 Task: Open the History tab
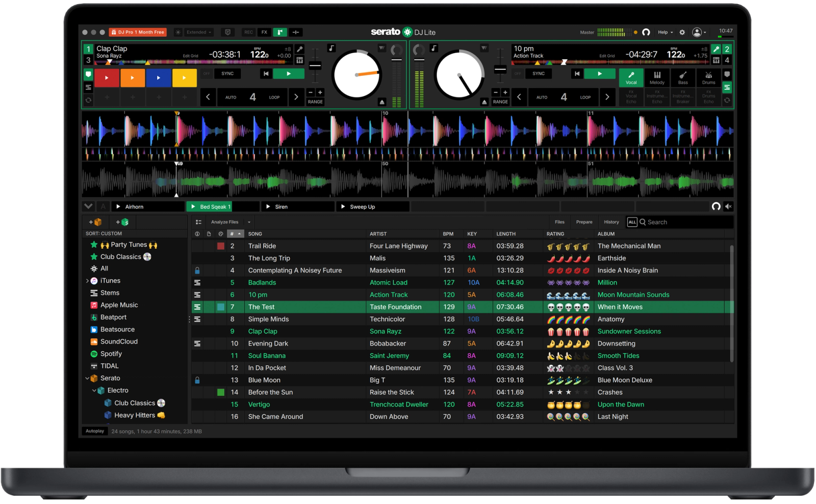611,222
